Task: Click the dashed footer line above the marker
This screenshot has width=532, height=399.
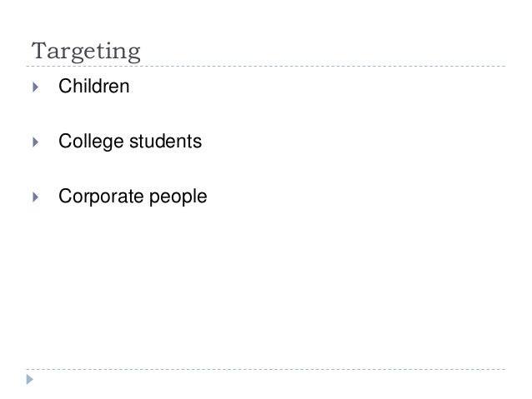Action: [267, 368]
